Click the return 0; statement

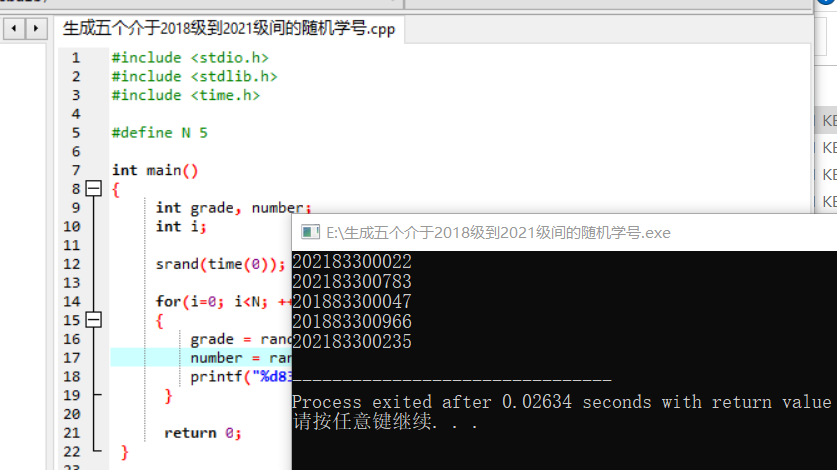203,433
